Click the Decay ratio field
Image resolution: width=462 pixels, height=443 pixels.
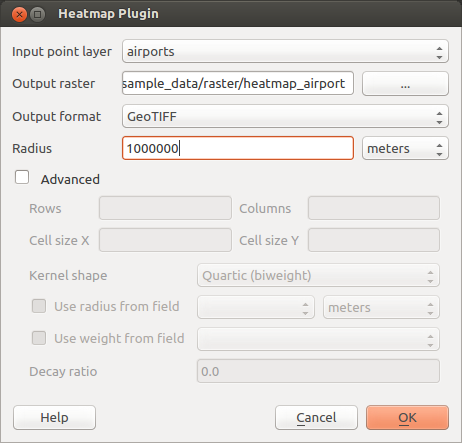[318, 371]
